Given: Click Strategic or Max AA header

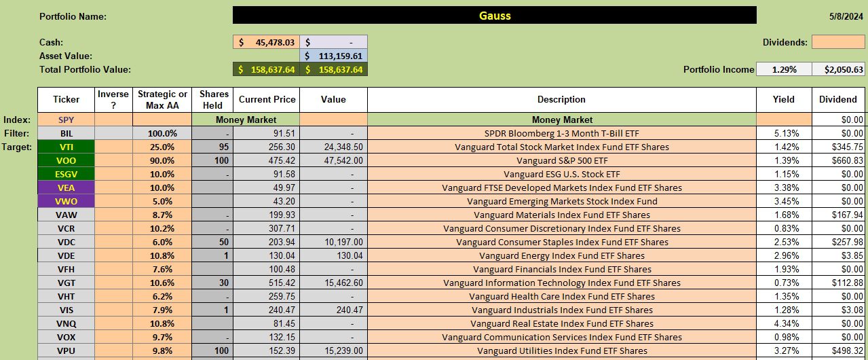Looking at the screenshot, I should 162,100.
